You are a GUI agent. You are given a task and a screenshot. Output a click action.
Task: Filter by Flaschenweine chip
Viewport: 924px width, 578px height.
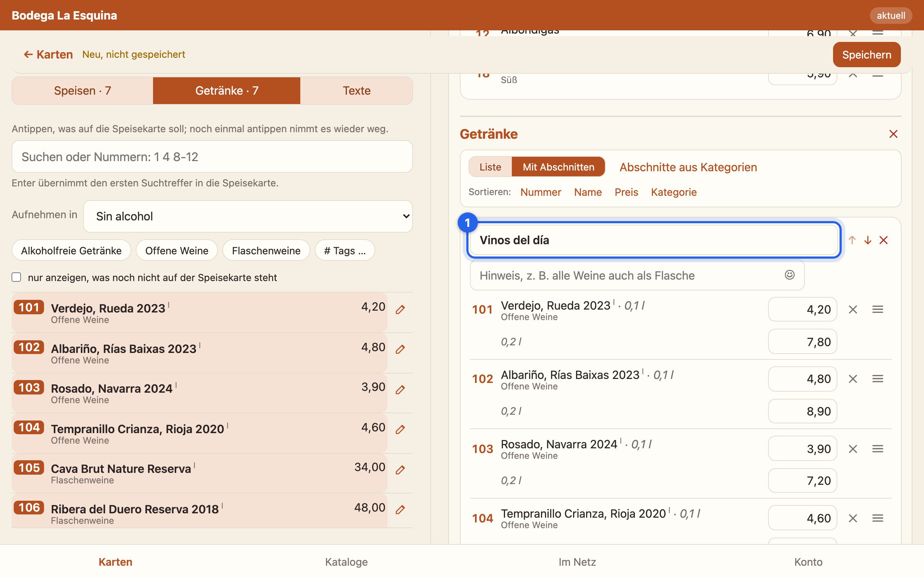[x=266, y=251]
